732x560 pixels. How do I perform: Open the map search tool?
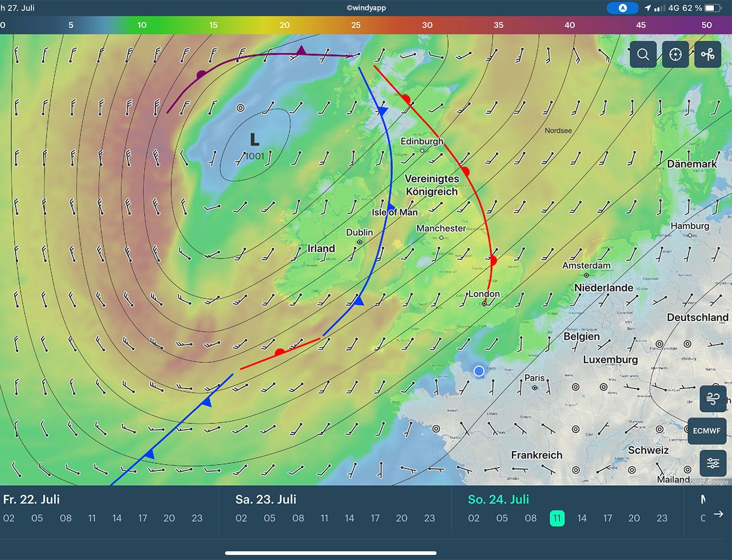[643, 54]
